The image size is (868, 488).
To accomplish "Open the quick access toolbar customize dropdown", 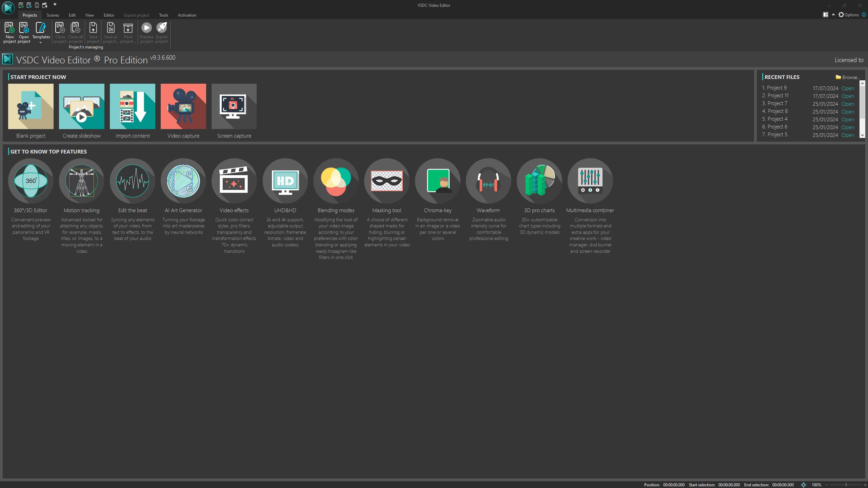I will coord(55,5).
